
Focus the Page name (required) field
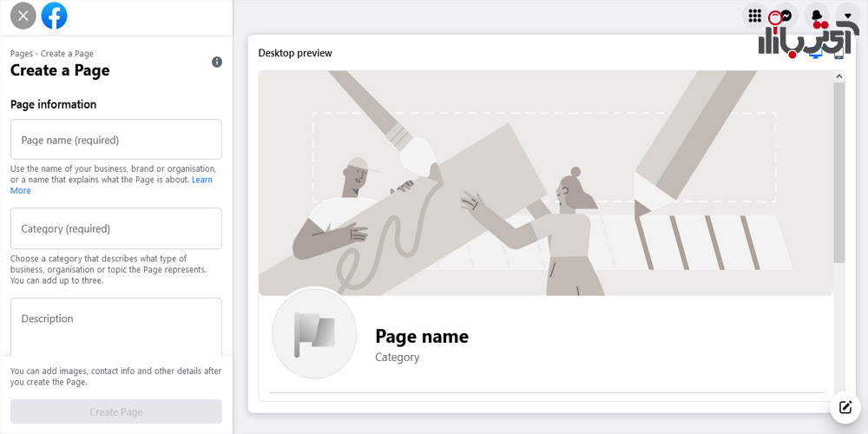point(116,140)
